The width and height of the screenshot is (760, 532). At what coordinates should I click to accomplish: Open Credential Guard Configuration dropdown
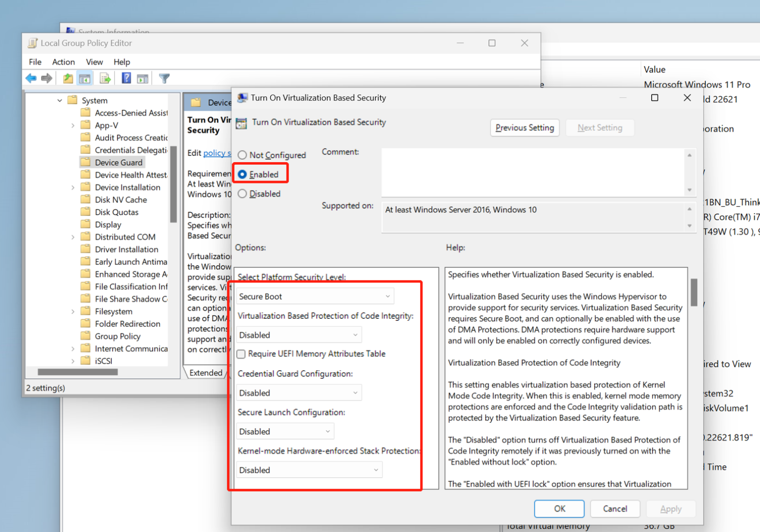tap(298, 393)
